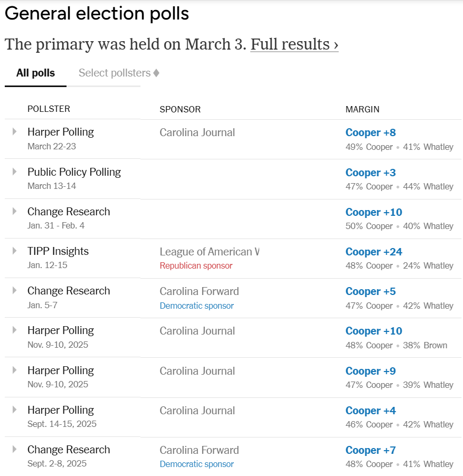The image size is (463, 476).
Task: Open the Select pollsters dropdown
Action: coord(119,73)
